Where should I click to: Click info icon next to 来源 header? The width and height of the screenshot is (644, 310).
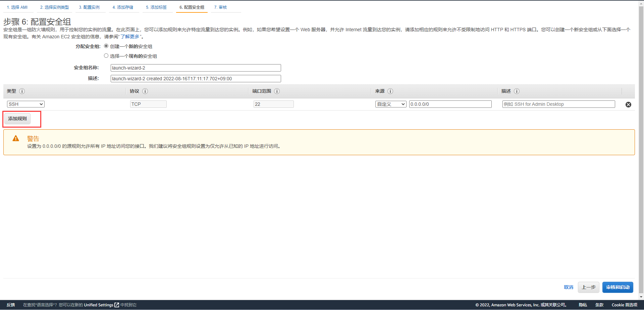390,91
